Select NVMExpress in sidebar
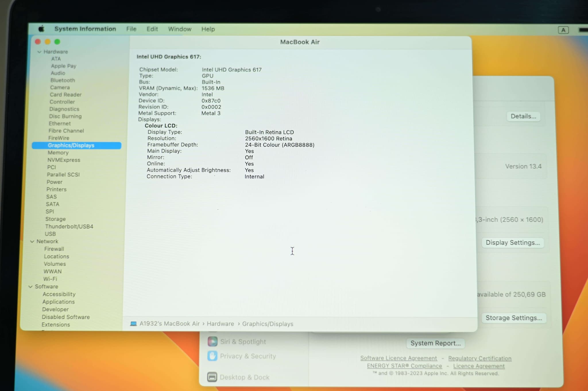588x391 pixels. 64,160
